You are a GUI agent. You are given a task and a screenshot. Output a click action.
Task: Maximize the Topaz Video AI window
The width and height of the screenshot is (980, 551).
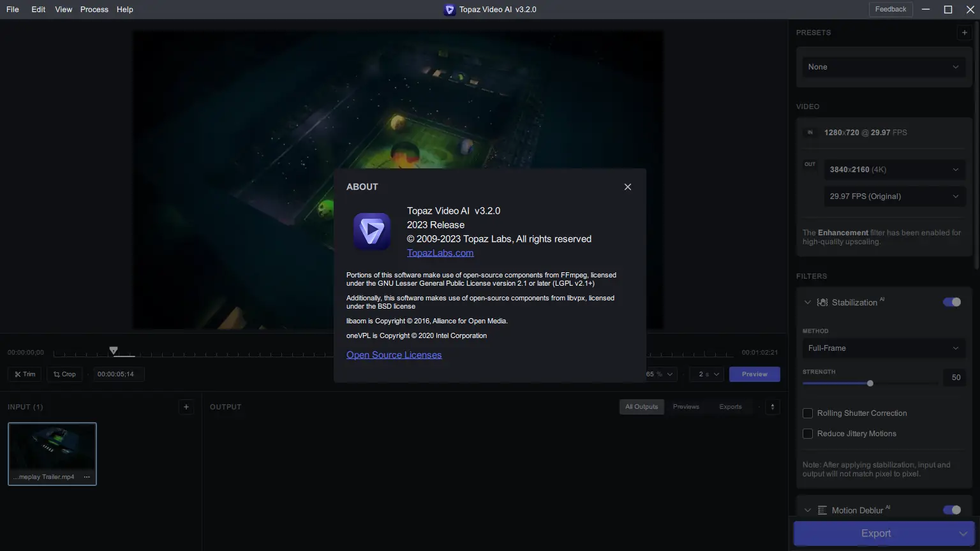(948, 10)
